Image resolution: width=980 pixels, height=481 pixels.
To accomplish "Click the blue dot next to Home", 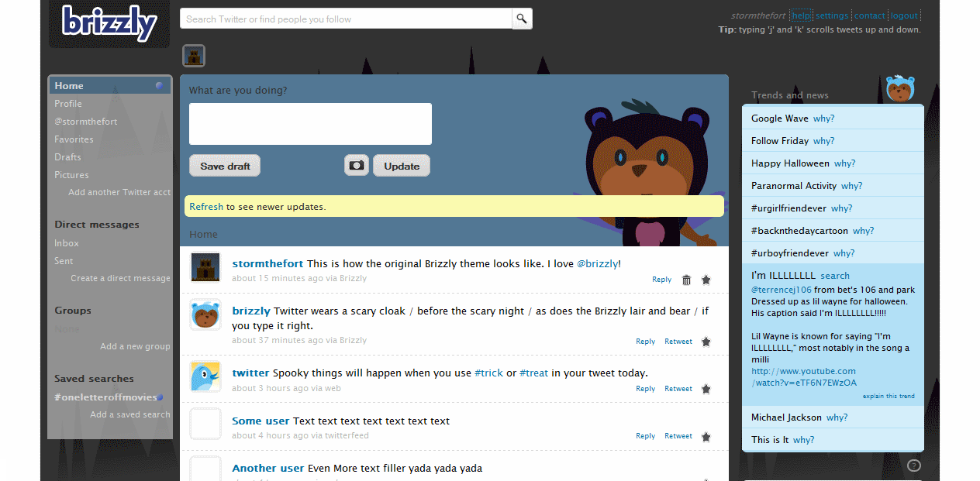I will pos(160,86).
